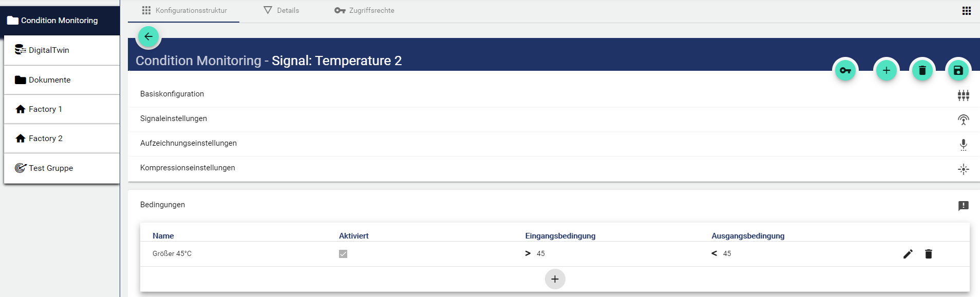The width and height of the screenshot is (980, 297).
Task: Click the green save disk button
Action: tap(958, 70)
